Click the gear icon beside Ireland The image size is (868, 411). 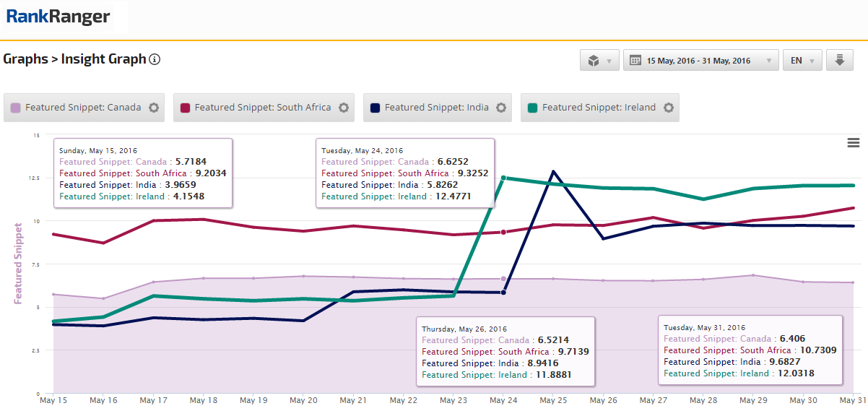click(669, 108)
